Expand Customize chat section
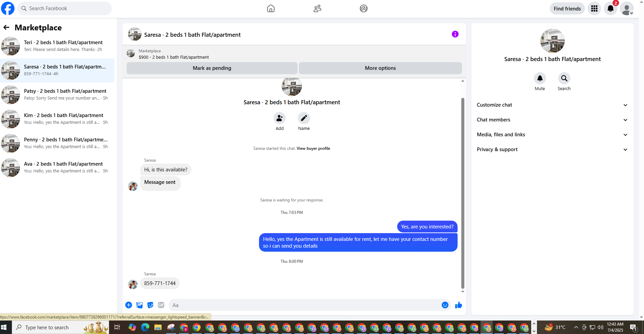Image resolution: width=644 pixels, height=334 pixels. click(x=552, y=105)
